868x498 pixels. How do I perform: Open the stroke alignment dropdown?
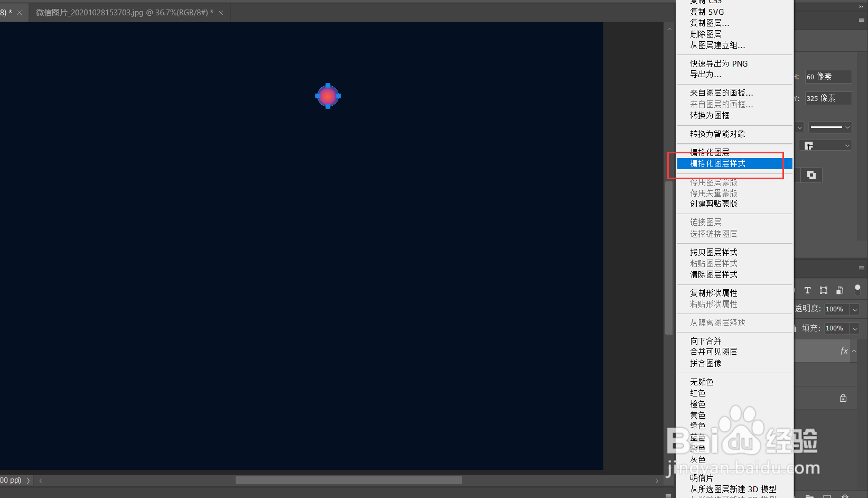coord(826,145)
